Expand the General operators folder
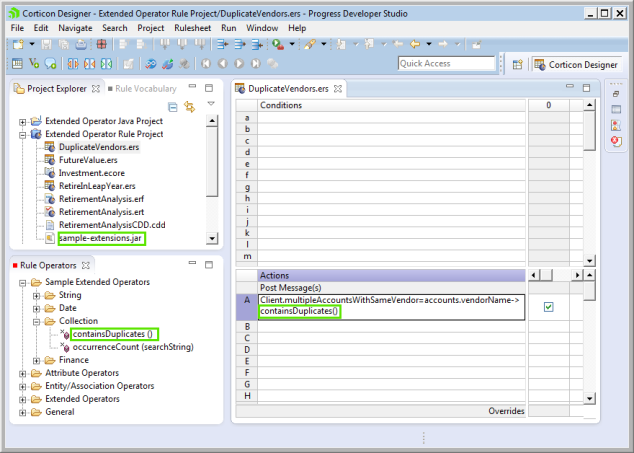The height and width of the screenshot is (453, 634). point(23,413)
